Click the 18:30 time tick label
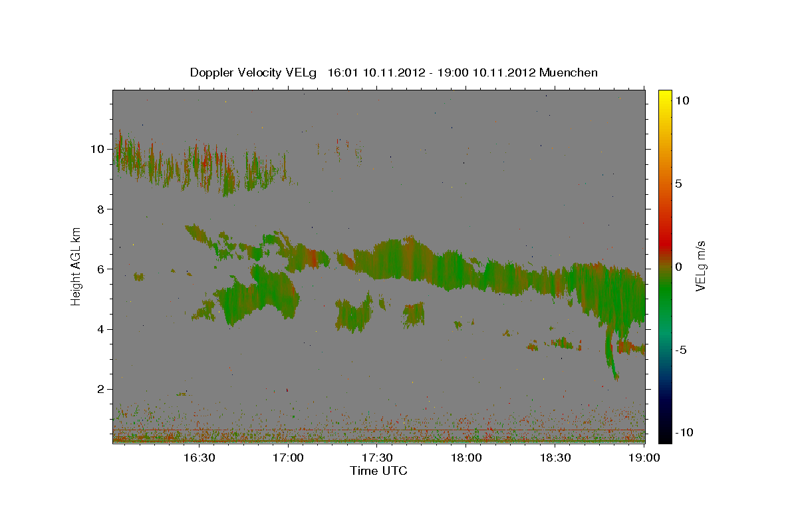Screen dimensions: 798x532 555,458
